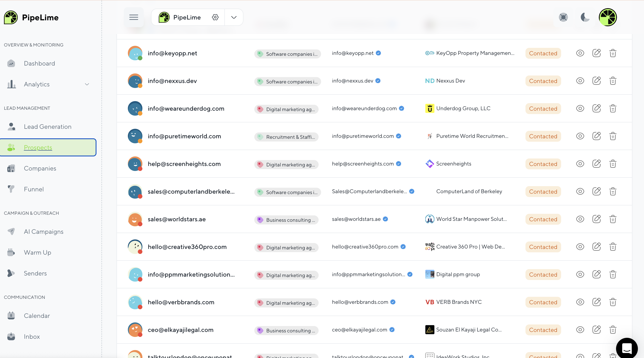The image size is (644, 358).
Task: Click the PipeLime workspace settings gear
Action: coord(215,17)
